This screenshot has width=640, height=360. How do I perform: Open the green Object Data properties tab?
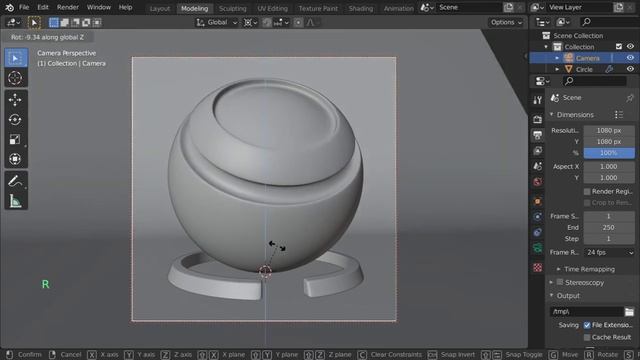click(538, 248)
